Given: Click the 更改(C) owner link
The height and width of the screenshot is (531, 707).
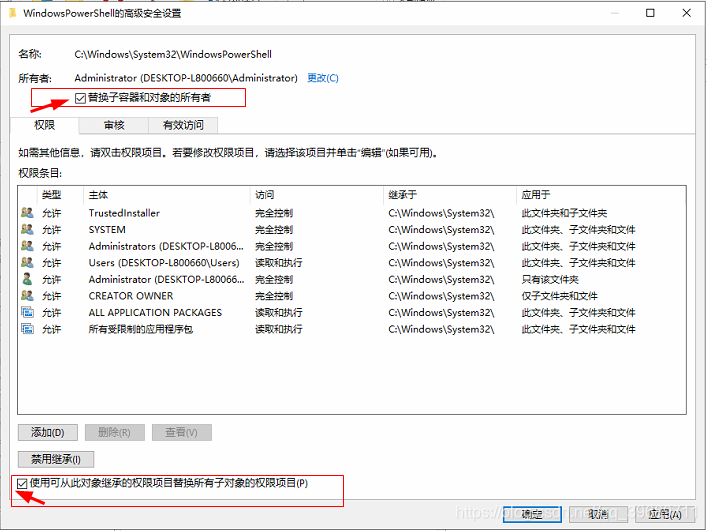Looking at the screenshot, I should [323, 78].
